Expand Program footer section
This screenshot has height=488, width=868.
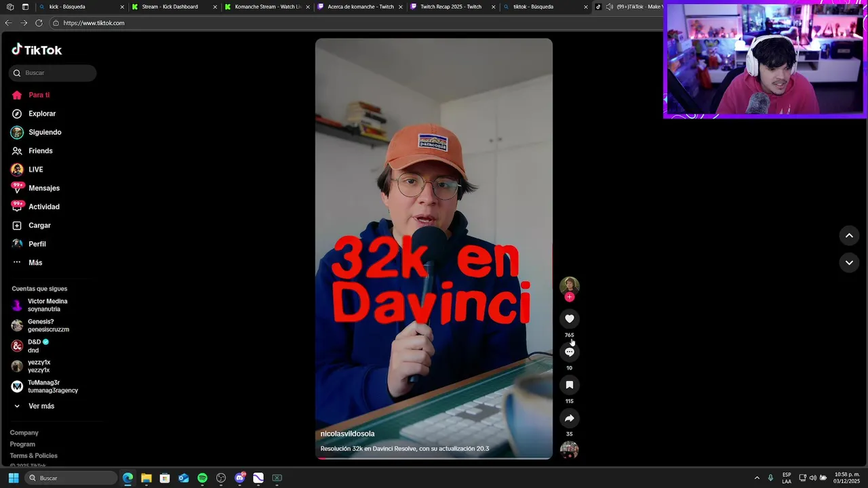22,444
